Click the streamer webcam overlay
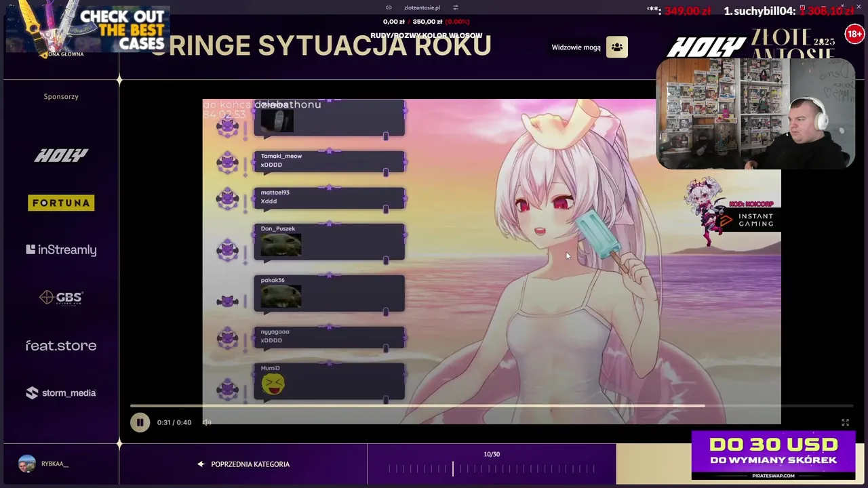The width and height of the screenshot is (868, 488). tap(755, 113)
